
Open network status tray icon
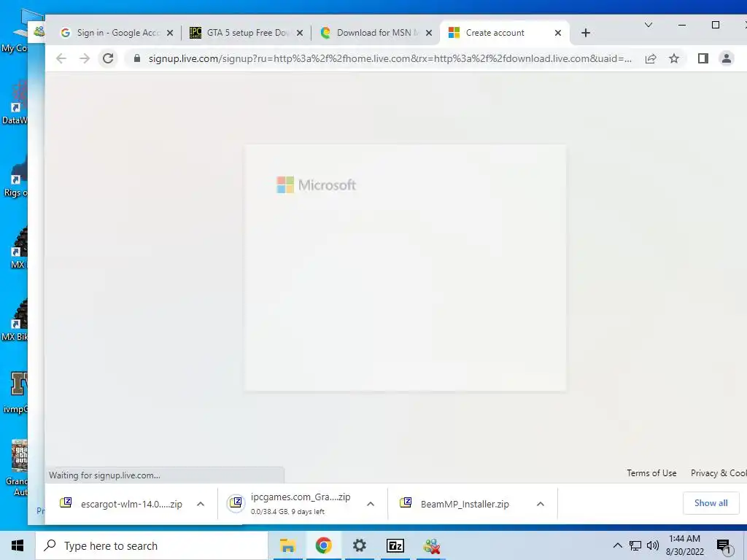635,545
